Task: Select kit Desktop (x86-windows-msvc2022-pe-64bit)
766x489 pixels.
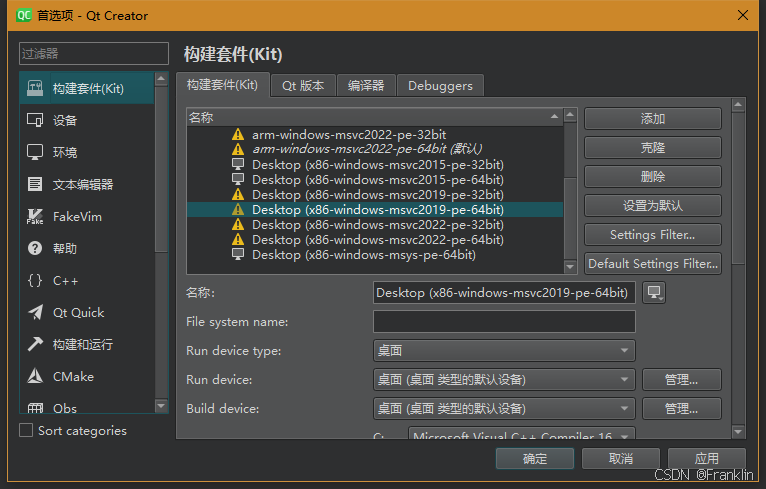Action: (x=375, y=239)
